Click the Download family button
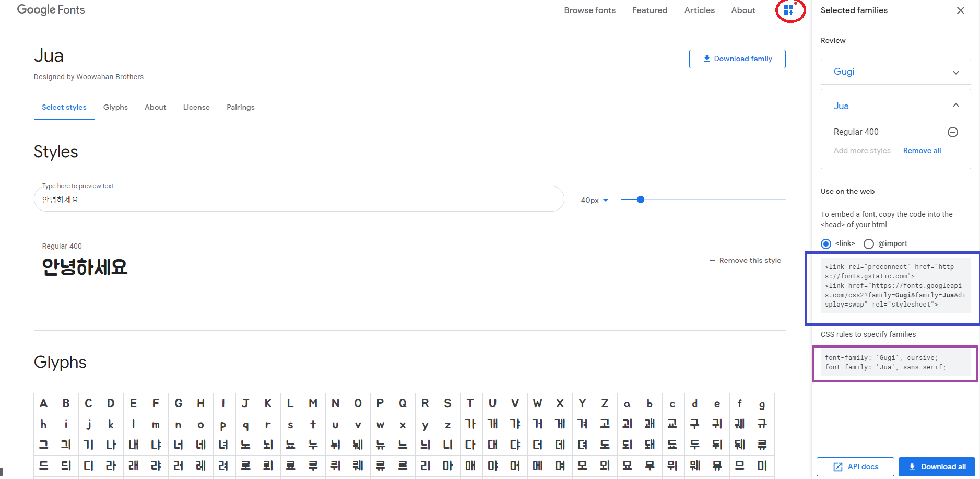The width and height of the screenshot is (980, 479). (737, 59)
